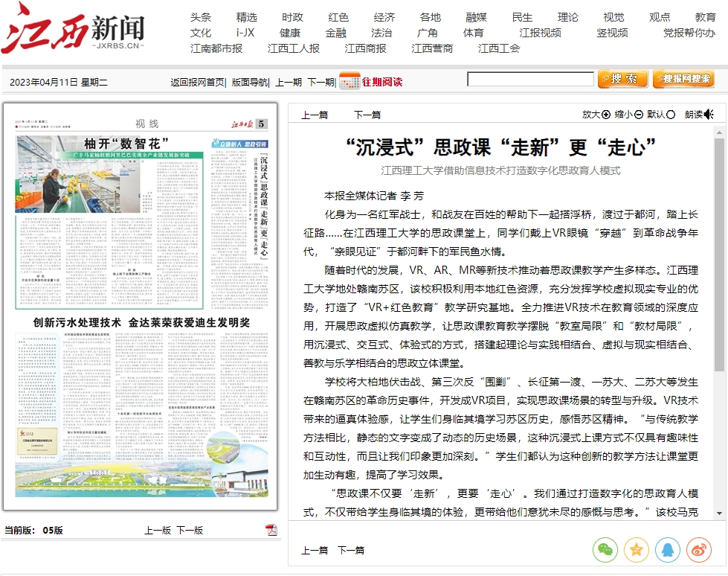Viewport: 728px width, 576px height.
Task: Open the 体育 section
Action: [x=473, y=33]
